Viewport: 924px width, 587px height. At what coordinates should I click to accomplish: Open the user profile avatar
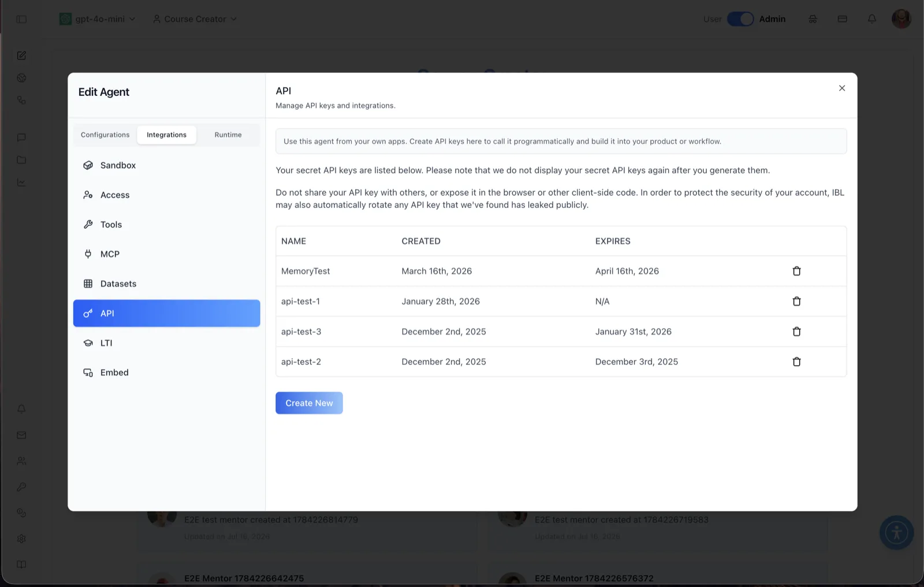[901, 18]
